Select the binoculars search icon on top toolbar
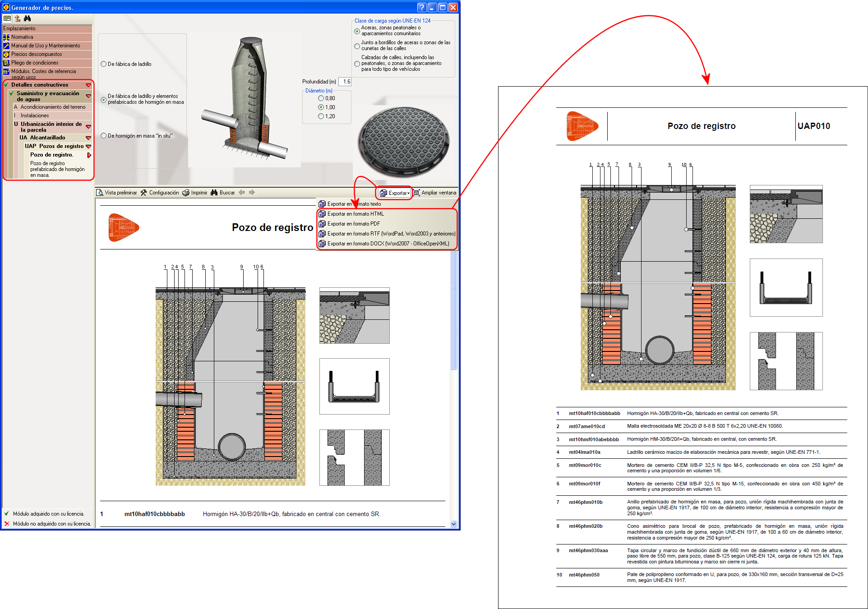The height and width of the screenshot is (609, 868). pos(27,19)
